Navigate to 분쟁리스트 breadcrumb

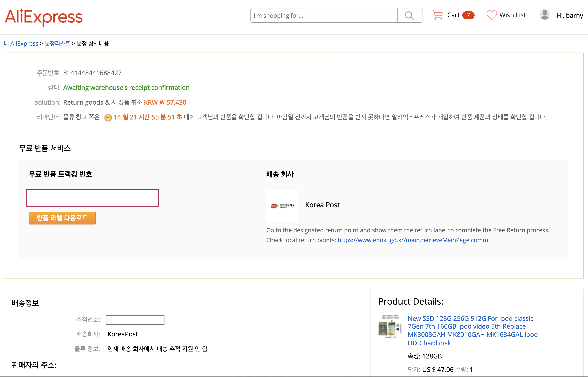(x=58, y=44)
